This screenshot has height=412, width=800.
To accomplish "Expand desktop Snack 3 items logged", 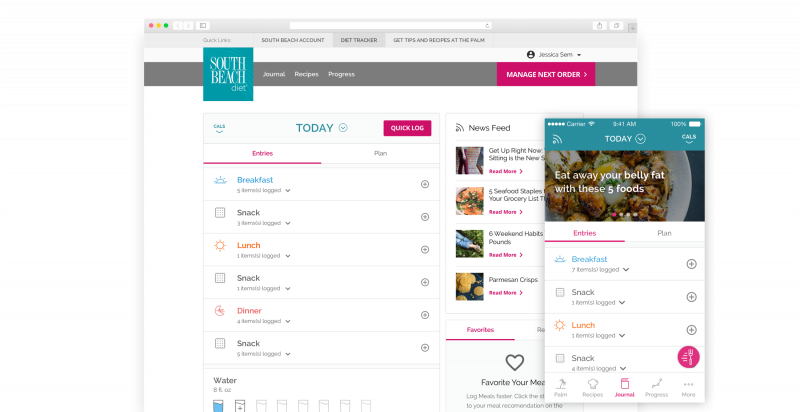I will click(x=288, y=223).
